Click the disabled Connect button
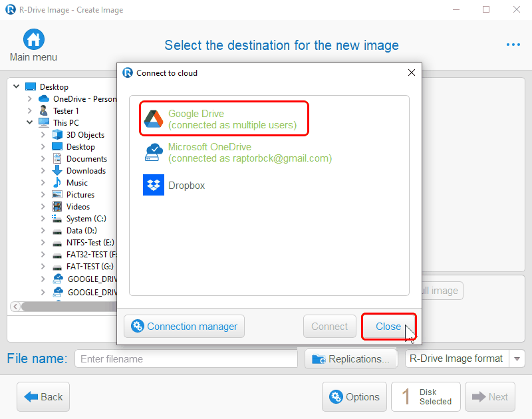The width and height of the screenshot is (532, 419). click(329, 327)
